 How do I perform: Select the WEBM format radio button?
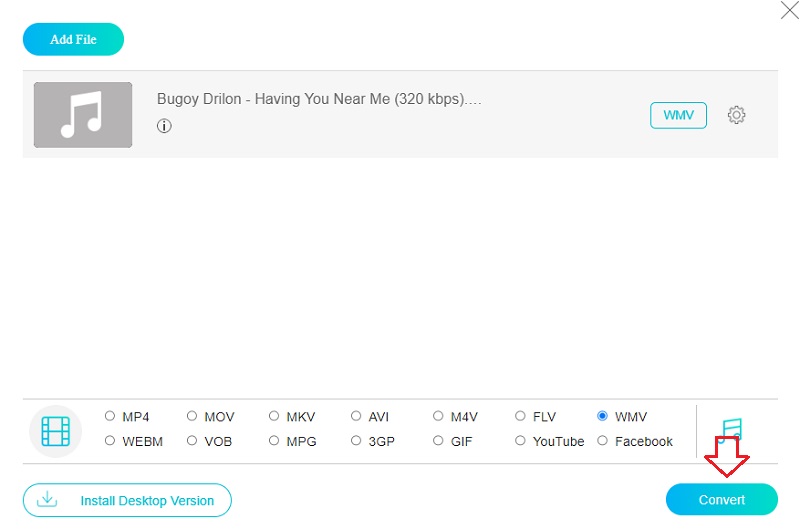point(110,441)
